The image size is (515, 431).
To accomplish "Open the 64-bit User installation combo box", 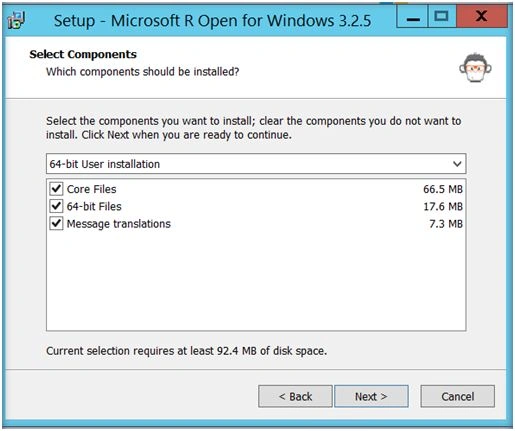I will pos(256,164).
